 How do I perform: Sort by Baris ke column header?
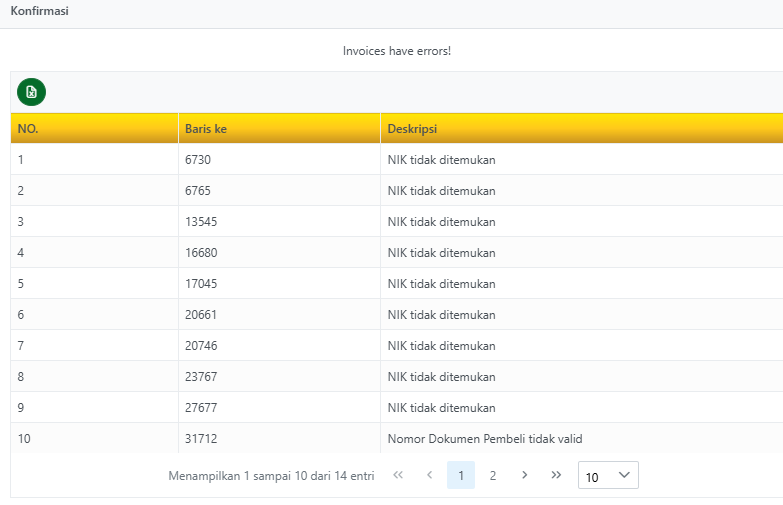click(x=279, y=128)
